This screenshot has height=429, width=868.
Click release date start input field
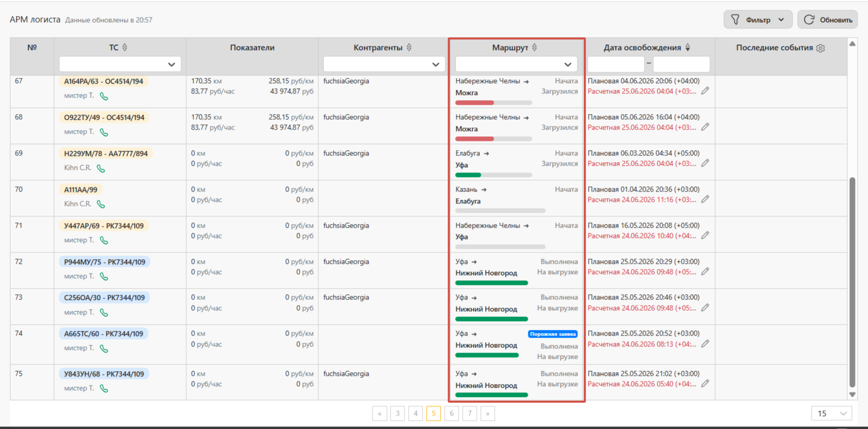click(616, 64)
